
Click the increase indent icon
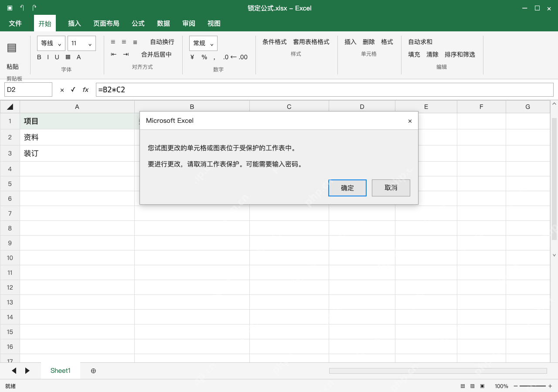pos(126,54)
